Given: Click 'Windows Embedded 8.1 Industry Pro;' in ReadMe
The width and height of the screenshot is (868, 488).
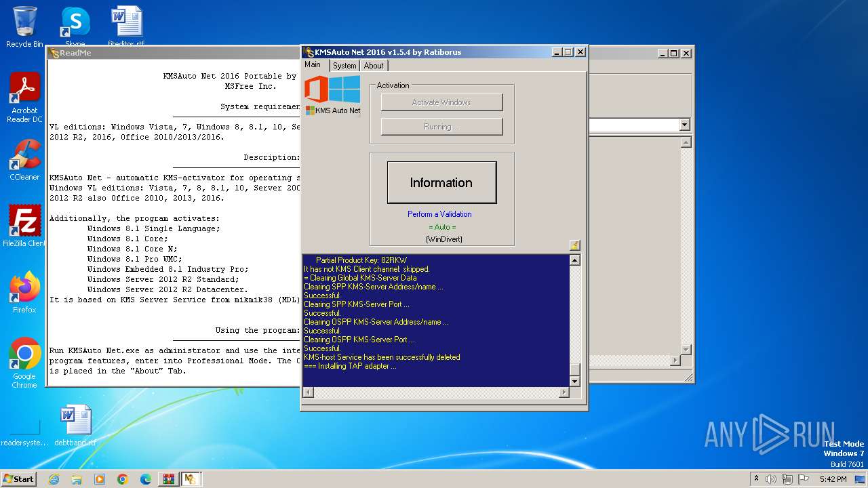Looking at the screenshot, I should (x=167, y=269).
